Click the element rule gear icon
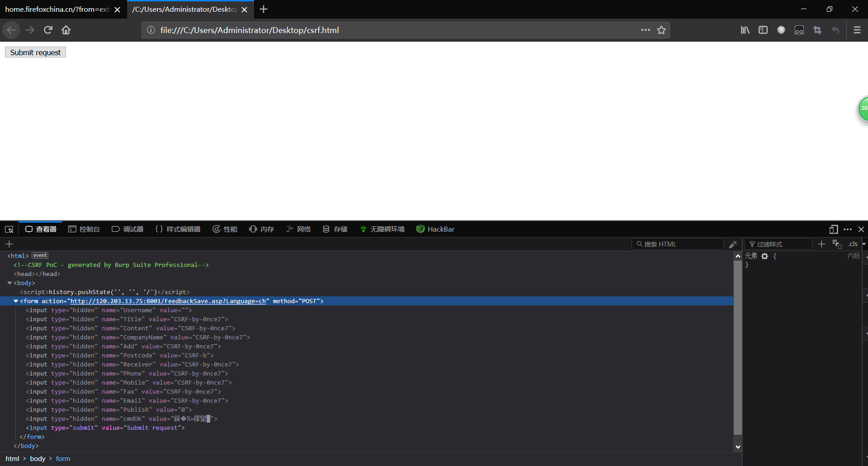Viewport: 868px width, 466px height. 764,256
